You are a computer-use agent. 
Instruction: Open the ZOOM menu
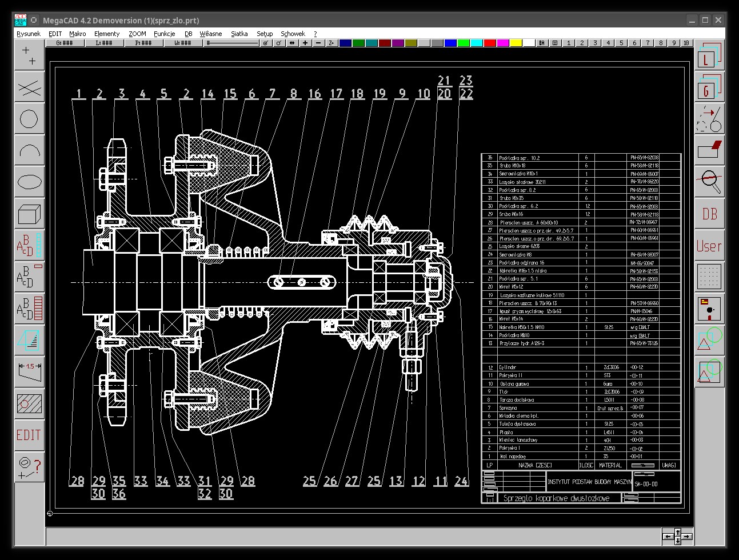(137, 34)
